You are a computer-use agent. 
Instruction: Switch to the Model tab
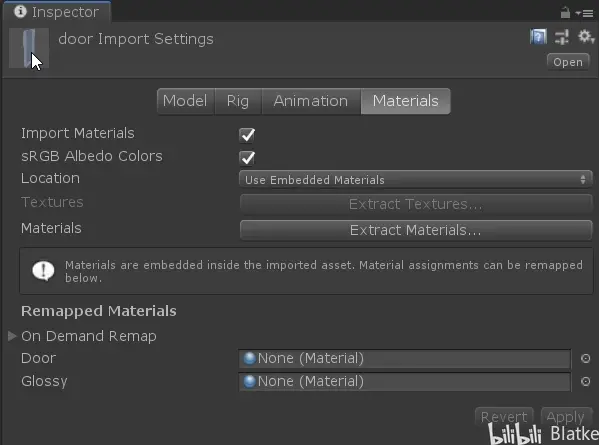point(185,101)
